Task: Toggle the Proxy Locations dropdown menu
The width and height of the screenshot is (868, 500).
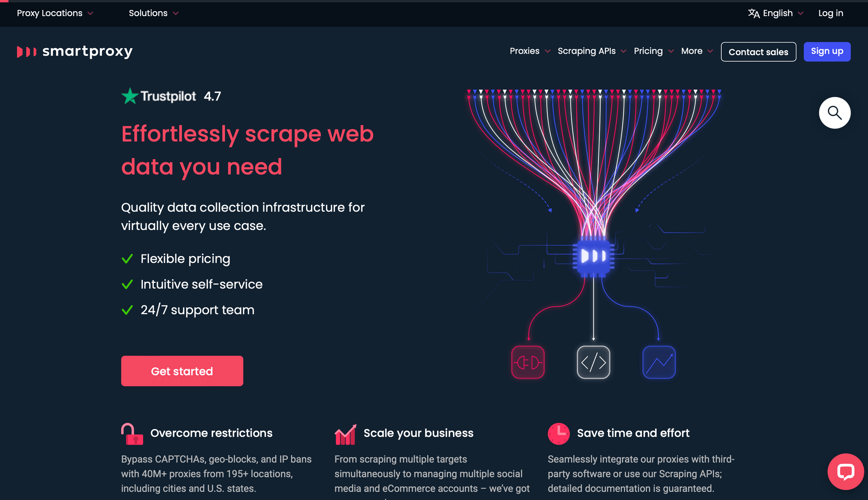Action: click(x=55, y=13)
